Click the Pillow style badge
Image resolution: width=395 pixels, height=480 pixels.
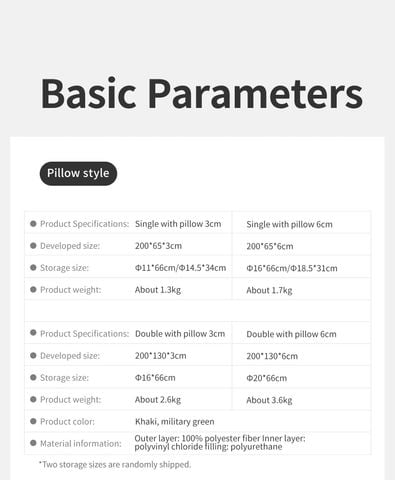pyautogui.click(x=78, y=173)
